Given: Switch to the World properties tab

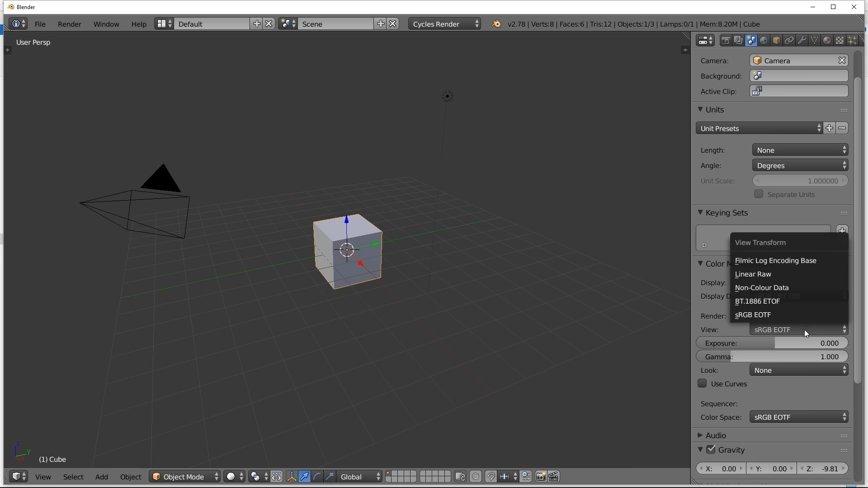Looking at the screenshot, I should pos(764,41).
